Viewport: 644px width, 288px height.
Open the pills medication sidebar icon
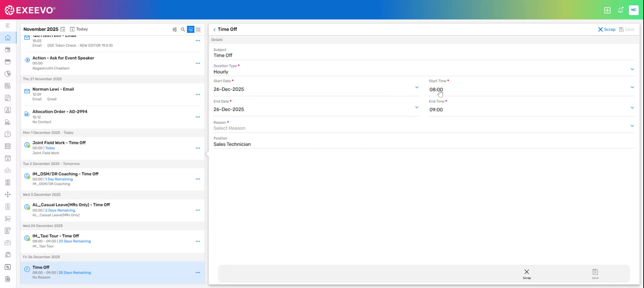8,122
